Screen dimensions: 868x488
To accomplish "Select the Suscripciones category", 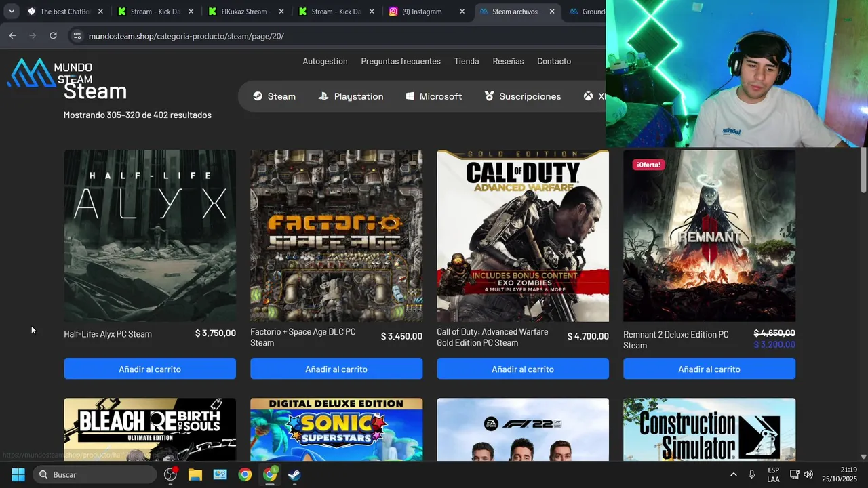I will coord(523,96).
